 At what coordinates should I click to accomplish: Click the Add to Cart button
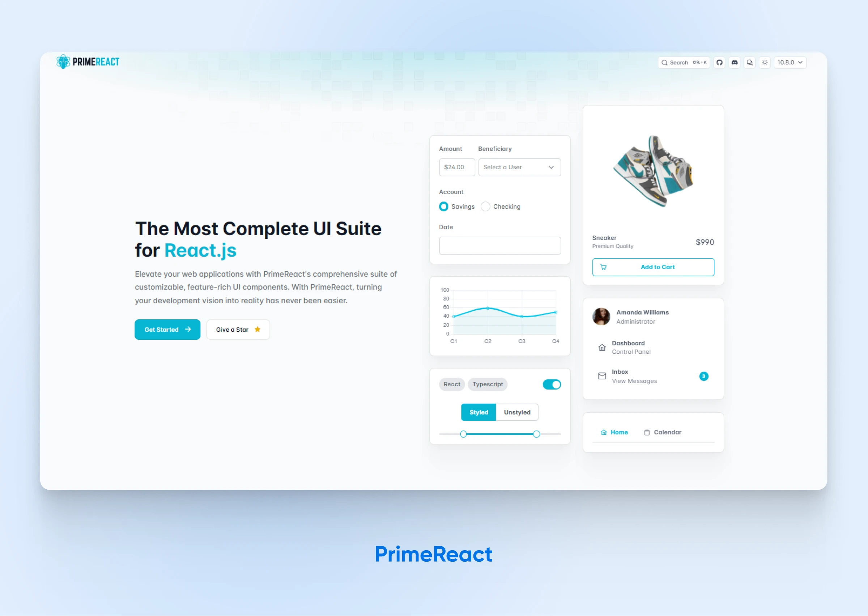click(x=653, y=267)
